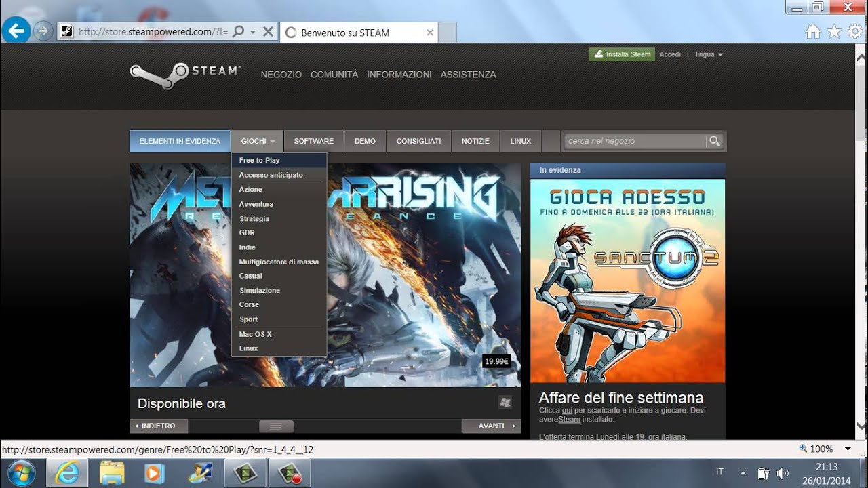Select the LINUX tab

[521, 141]
